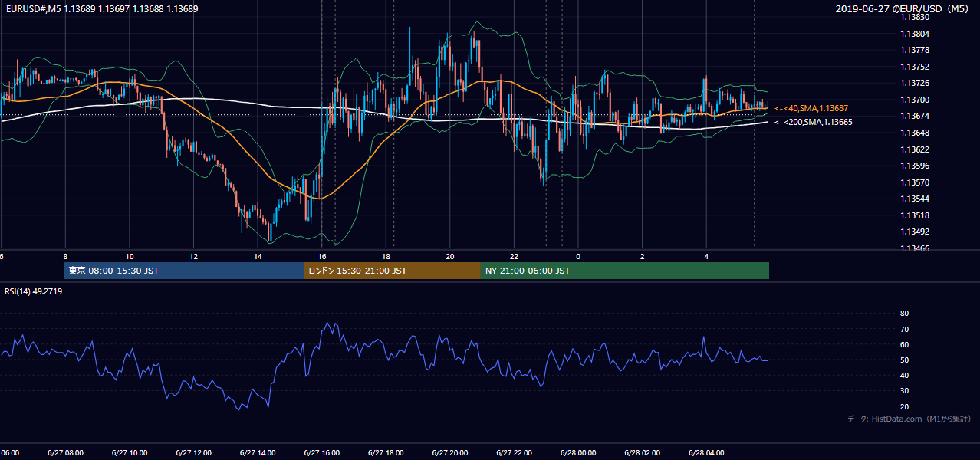980x460 pixels.
Task: Click the 6/28 00:00 date axis label
Action: pos(578,453)
